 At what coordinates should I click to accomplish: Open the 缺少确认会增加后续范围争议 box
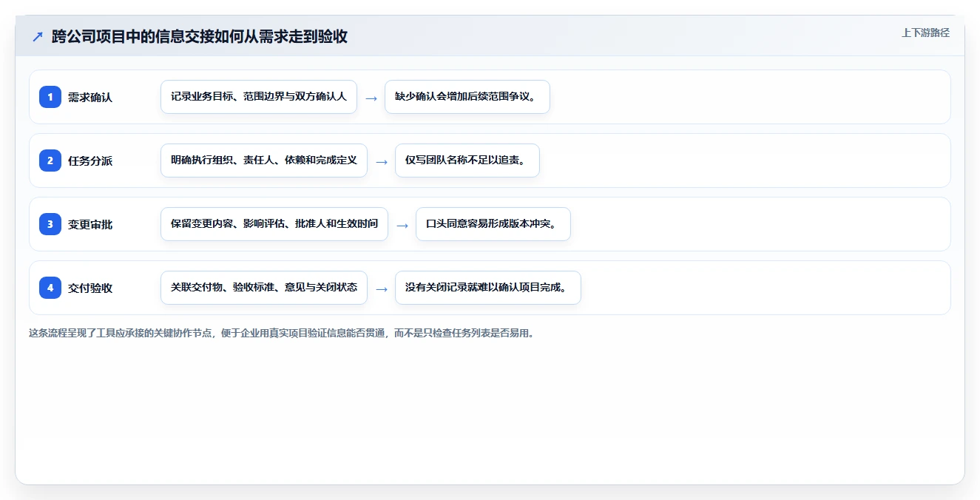coord(467,97)
